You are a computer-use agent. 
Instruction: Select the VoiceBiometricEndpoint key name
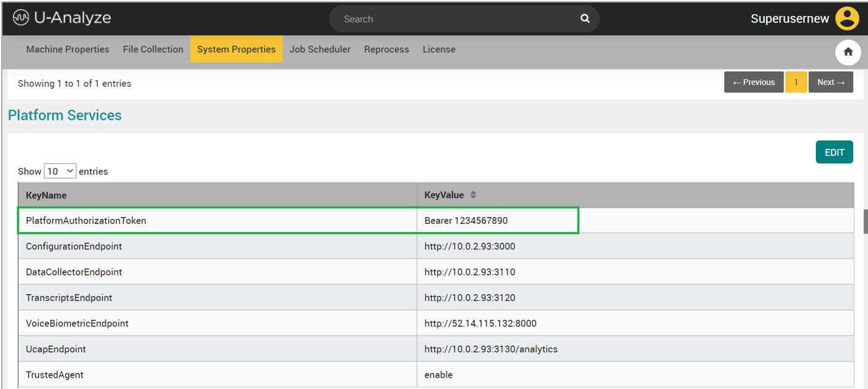point(77,323)
